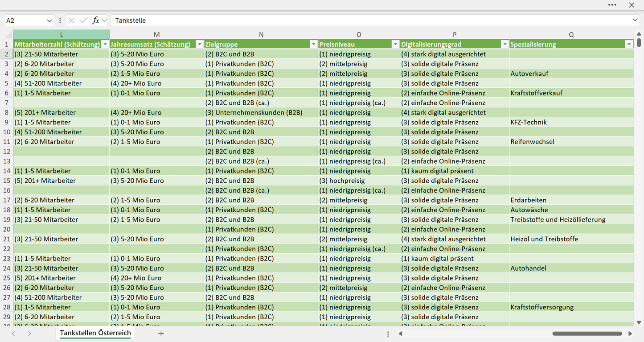
Task: Click (3) hochpreisig cell in row 15
Action: coord(359,181)
